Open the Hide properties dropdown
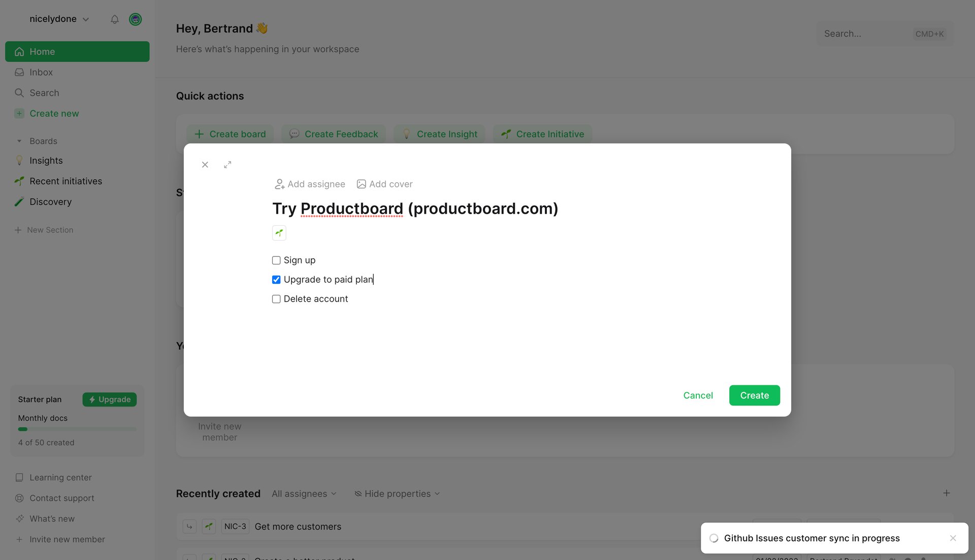Screen dimensions: 975x560 tap(397, 493)
